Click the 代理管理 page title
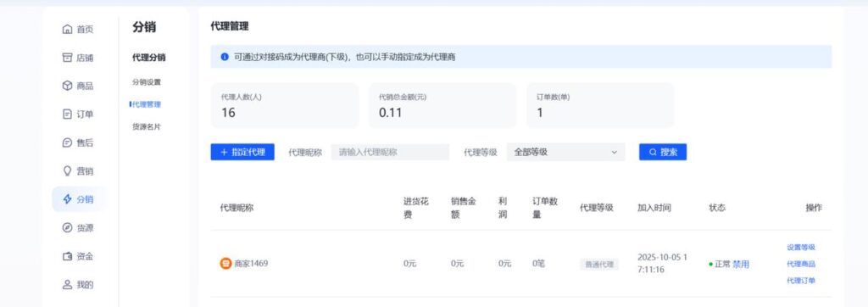Image resolution: width=868 pixels, height=307 pixels. coord(230,26)
